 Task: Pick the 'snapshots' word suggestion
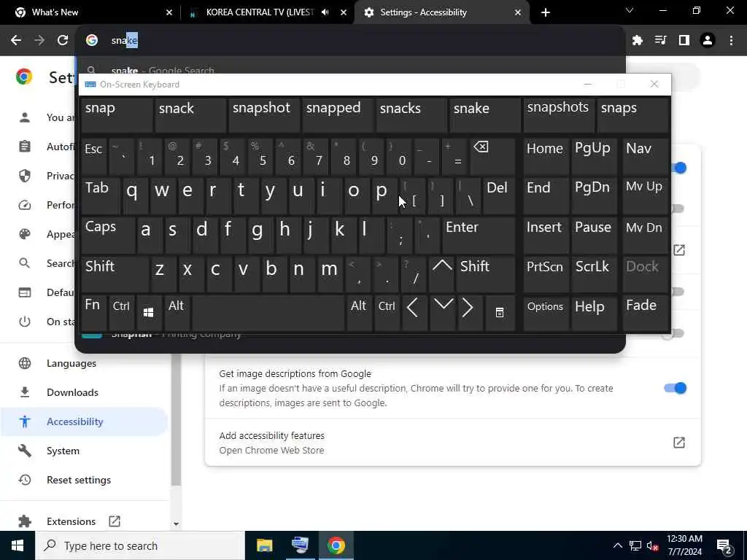[x=559, y=114]
